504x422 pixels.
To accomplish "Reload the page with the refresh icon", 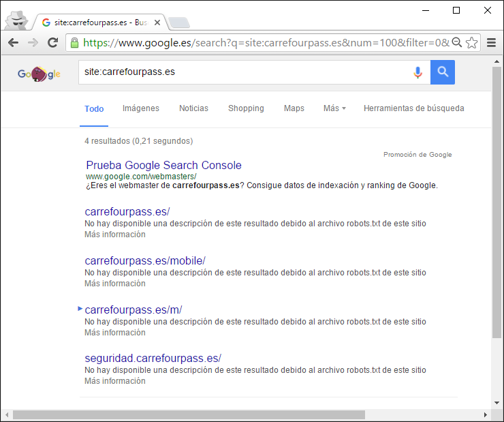I will pos(52,42).
